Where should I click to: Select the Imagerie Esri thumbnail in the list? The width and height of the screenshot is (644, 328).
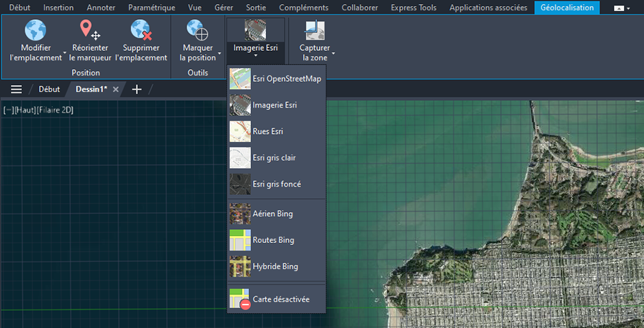coord(240,105)
